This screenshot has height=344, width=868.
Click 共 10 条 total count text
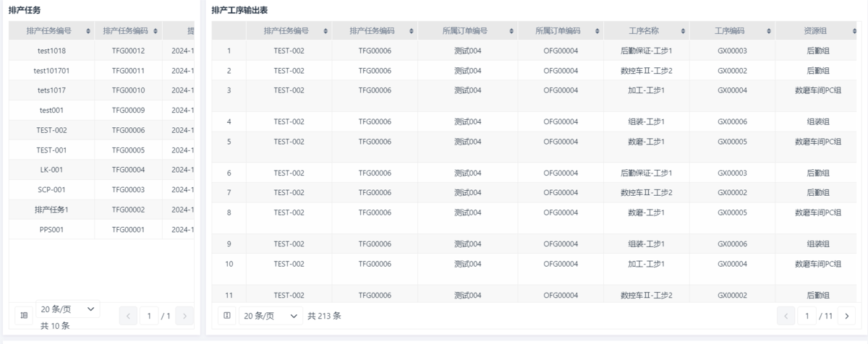(55, 326)
